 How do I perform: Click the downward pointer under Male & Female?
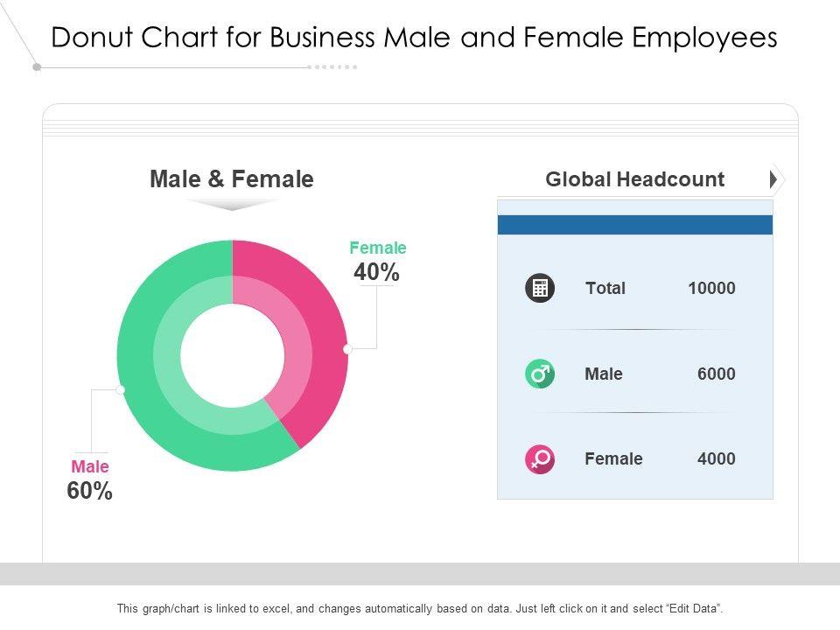click(232, 205)
